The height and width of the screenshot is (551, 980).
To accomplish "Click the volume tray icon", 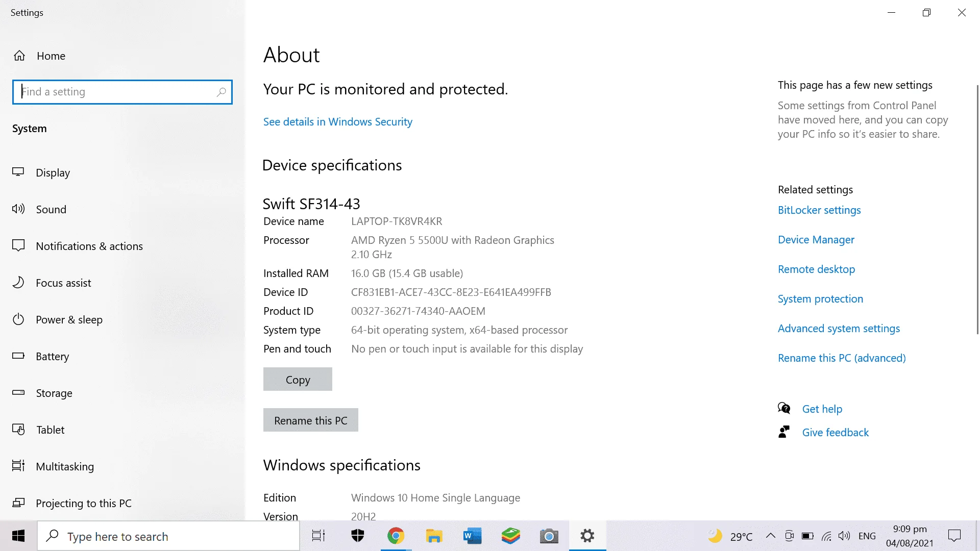I will pyautogui.click(x=844, y=536).
